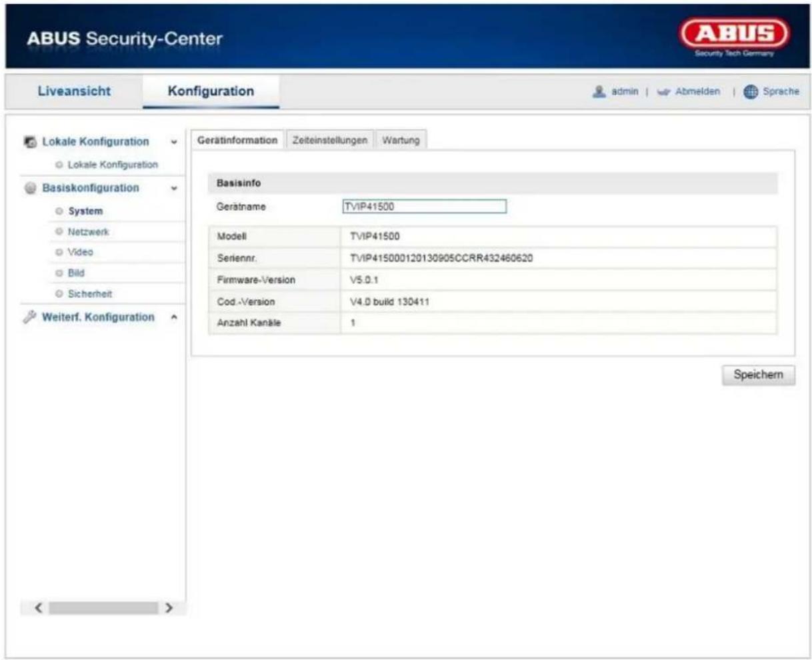Click the Cod.-Version label
812x660 pixels.
coord(246,302)
